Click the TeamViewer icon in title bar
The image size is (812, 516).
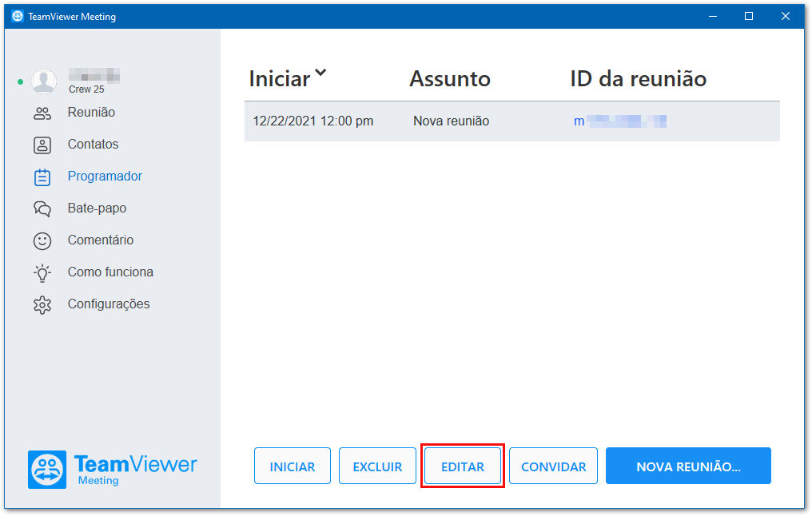click(18, 16)
